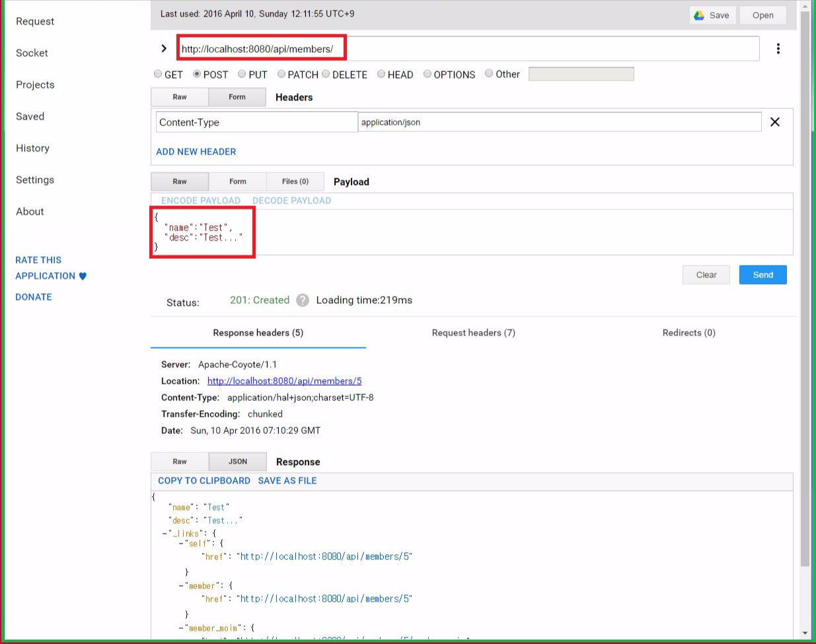This screenshot has height=644, width=816.
Task: Switch Payload to Form tab
Action: (238, 182)
